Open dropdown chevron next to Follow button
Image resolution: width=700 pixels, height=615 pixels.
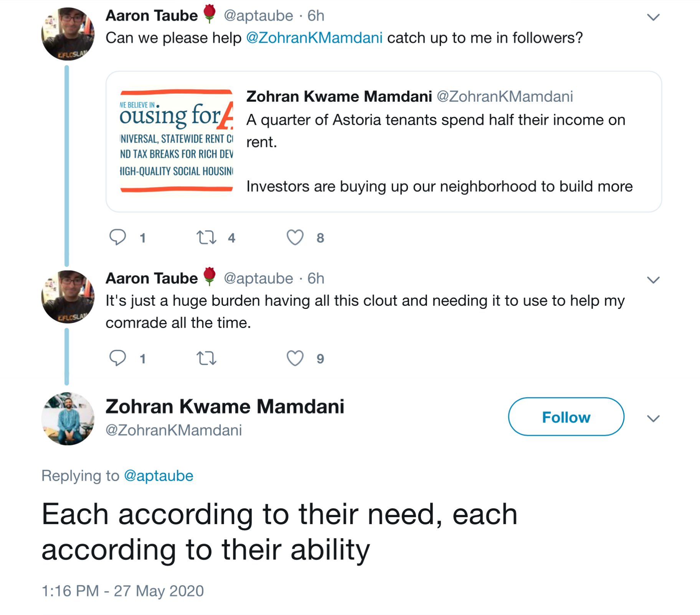point(653,418)
